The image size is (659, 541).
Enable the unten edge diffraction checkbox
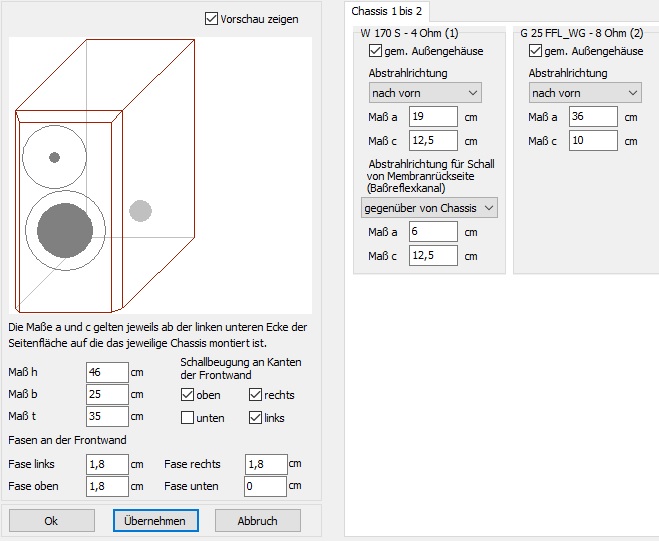tap(188, 418)
